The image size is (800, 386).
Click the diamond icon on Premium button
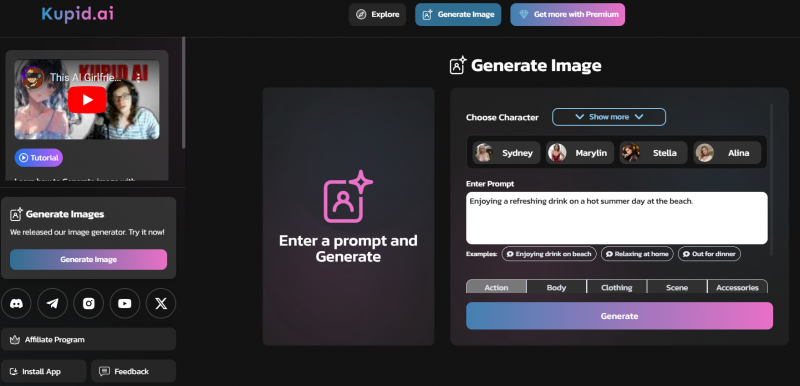pos(523,14)
